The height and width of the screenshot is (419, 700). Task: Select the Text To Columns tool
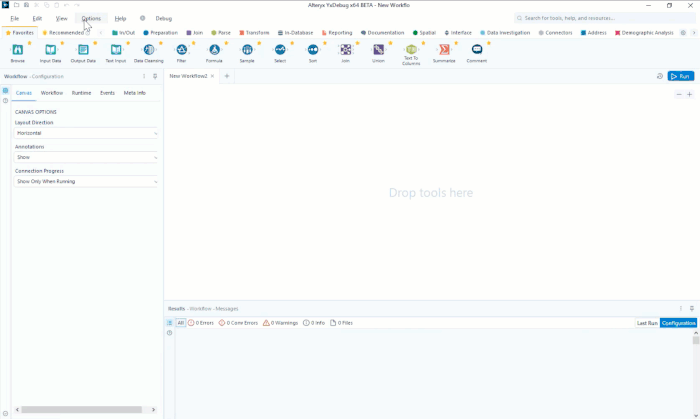[x=411, y=49]
